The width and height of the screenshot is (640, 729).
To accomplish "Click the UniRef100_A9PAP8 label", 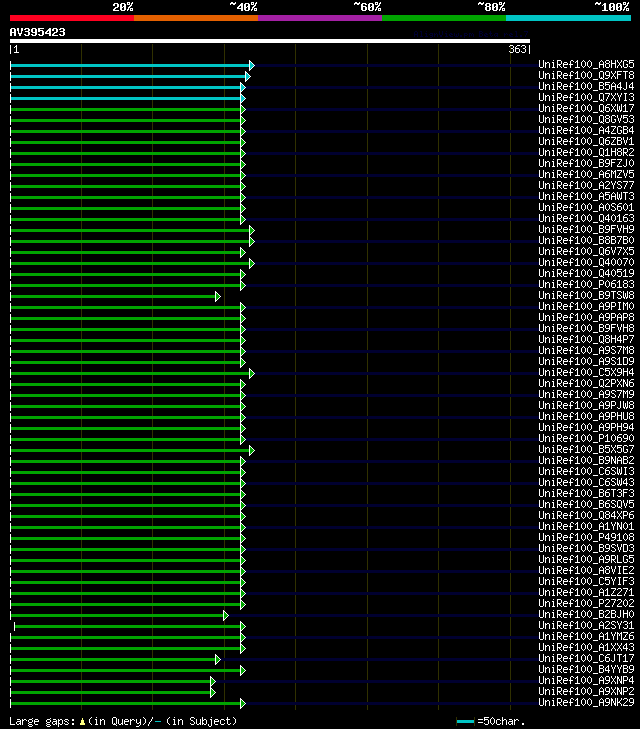I will pos(586,318).
